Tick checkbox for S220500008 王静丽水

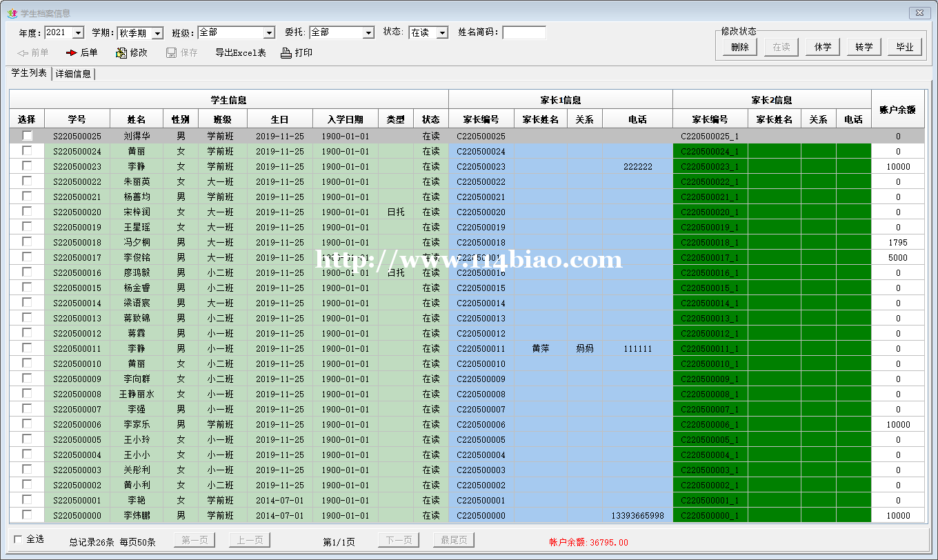(27, 393)
